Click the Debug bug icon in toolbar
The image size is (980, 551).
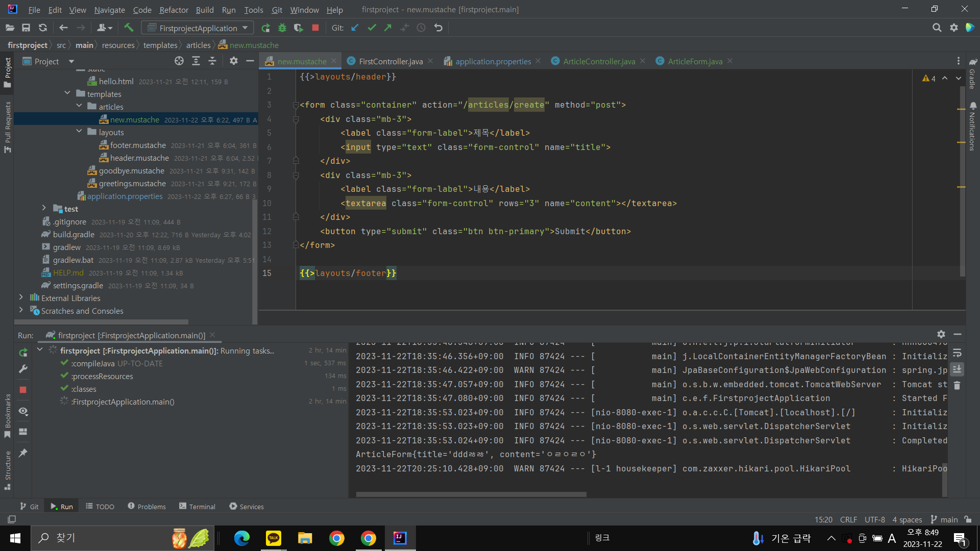click(282, 28)
